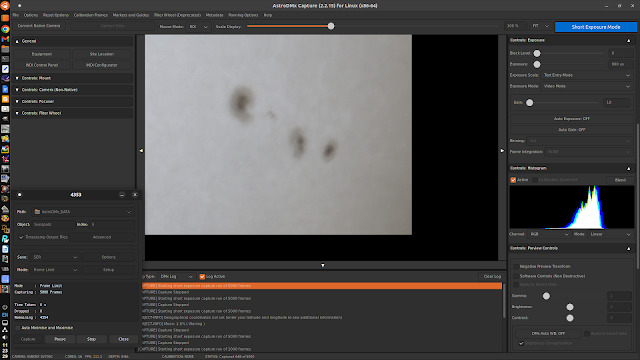Pause the running capture
The width and height of the screenshot is (640, 360).
coord(60,339)
